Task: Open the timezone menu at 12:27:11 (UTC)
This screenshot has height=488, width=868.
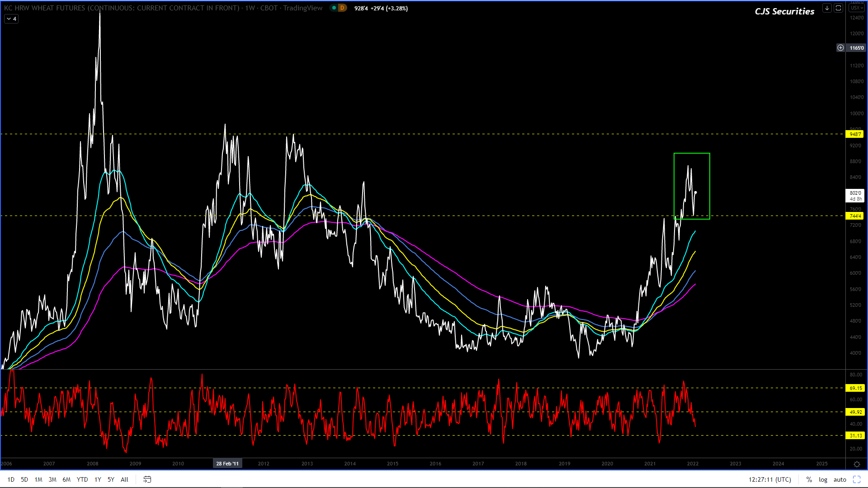Action: [x=769, y=479]
